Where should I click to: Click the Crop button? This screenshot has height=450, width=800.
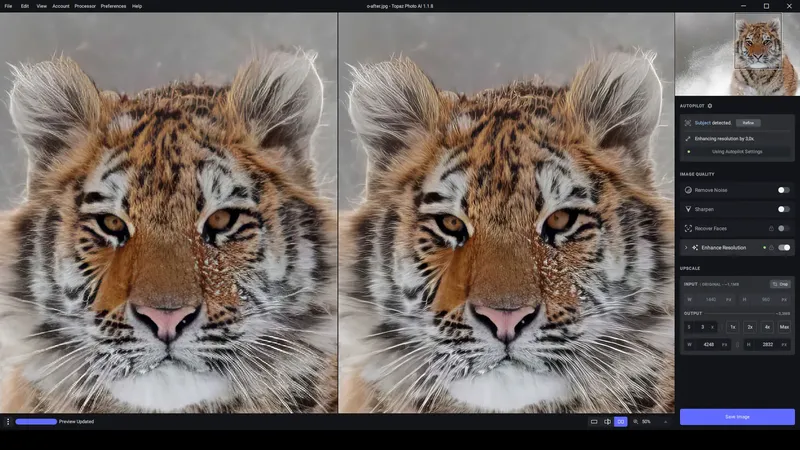point(781,284)
